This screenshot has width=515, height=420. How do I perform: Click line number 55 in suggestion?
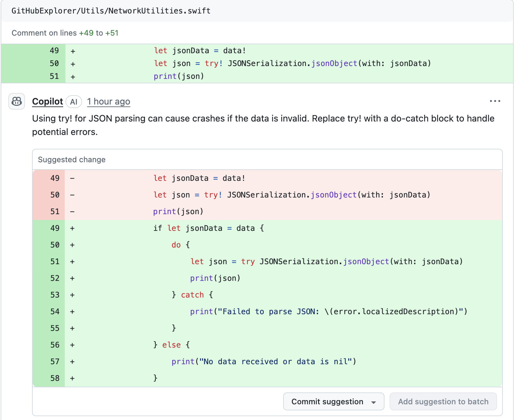click(55, 328)
